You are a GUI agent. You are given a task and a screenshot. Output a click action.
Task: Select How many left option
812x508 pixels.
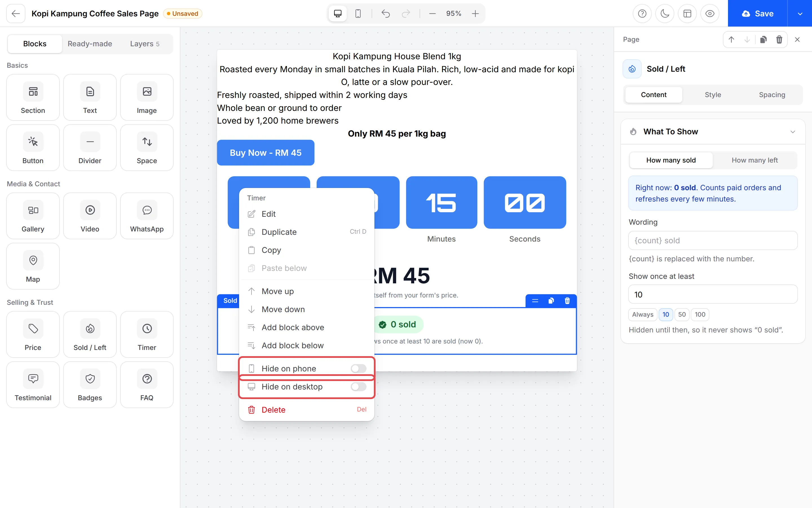pos(754,160)
